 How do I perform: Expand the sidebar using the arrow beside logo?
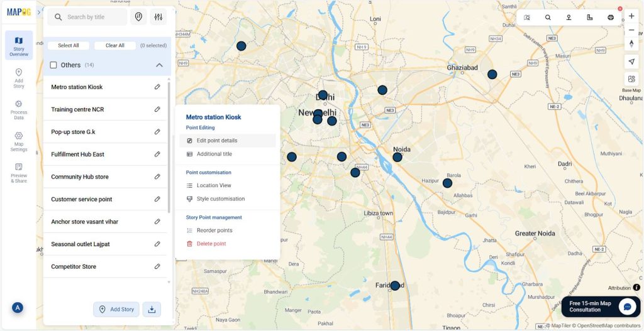pos(39,12)
